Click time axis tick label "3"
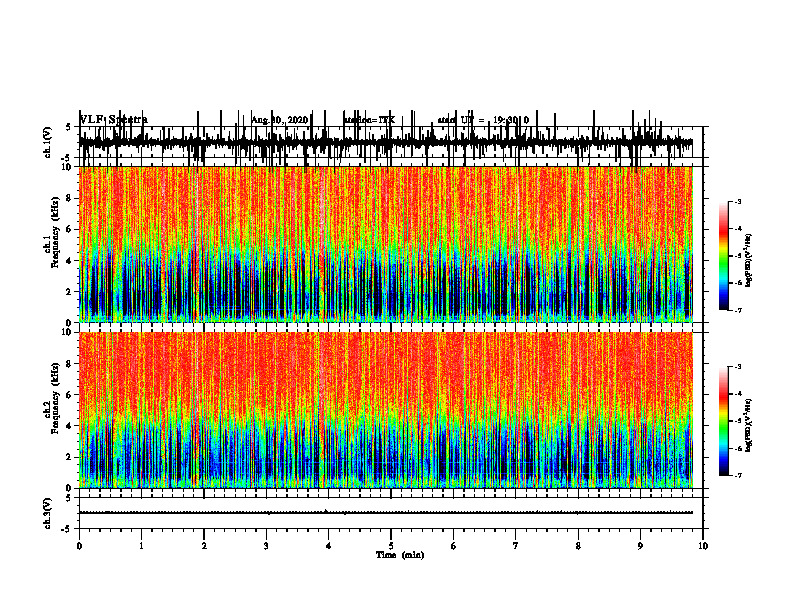The width and height of the screenshot is (792, 612). pos(266,546)
